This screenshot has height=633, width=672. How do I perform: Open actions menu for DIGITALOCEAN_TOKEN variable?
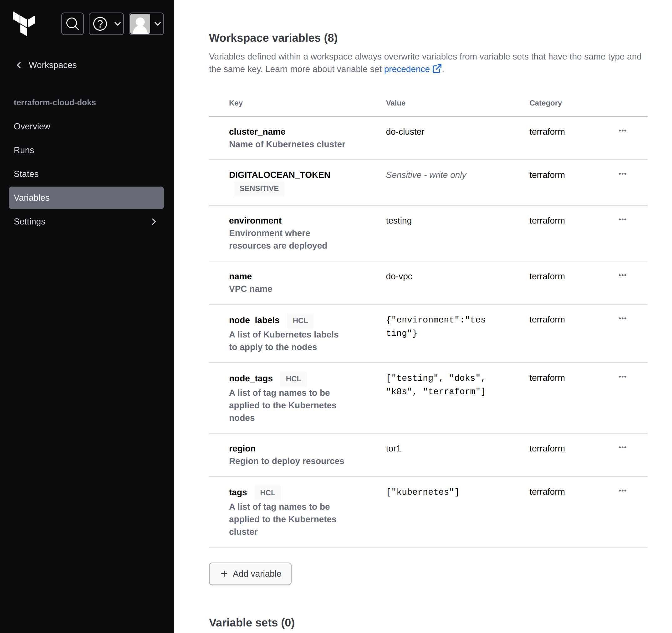point(622,174)
